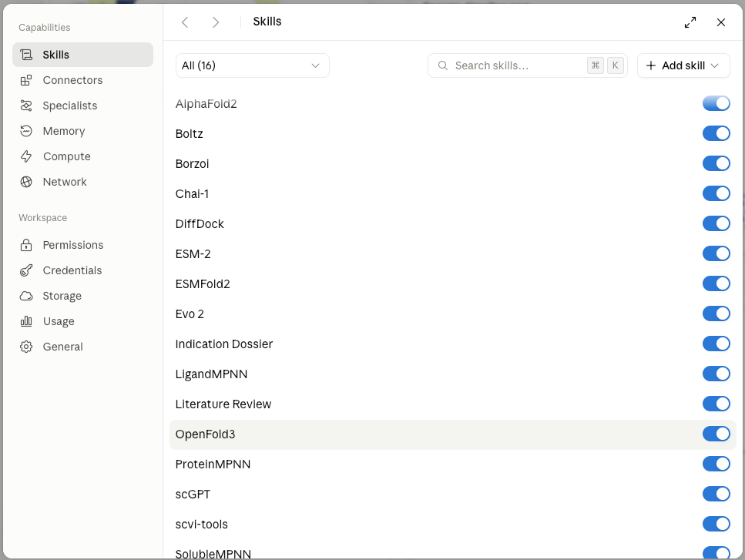Turn off the DiffDock skill
This screenshot has height=560, width=745.
click(716, 223)
